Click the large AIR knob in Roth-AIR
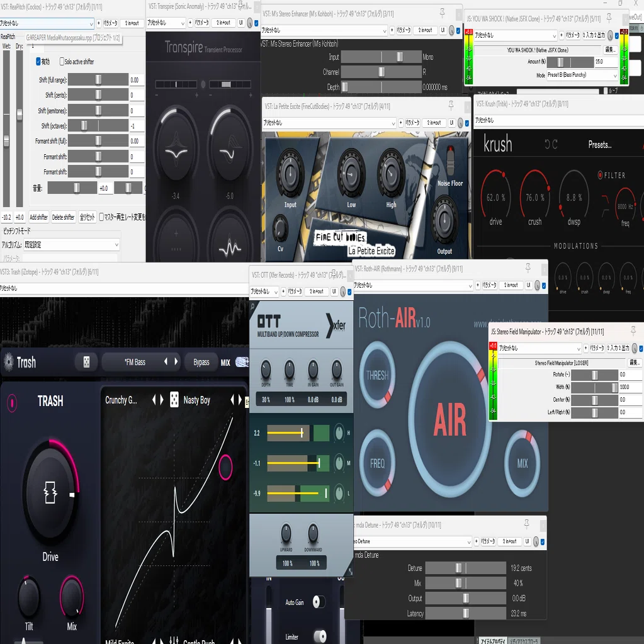 (x=449, y=419)
